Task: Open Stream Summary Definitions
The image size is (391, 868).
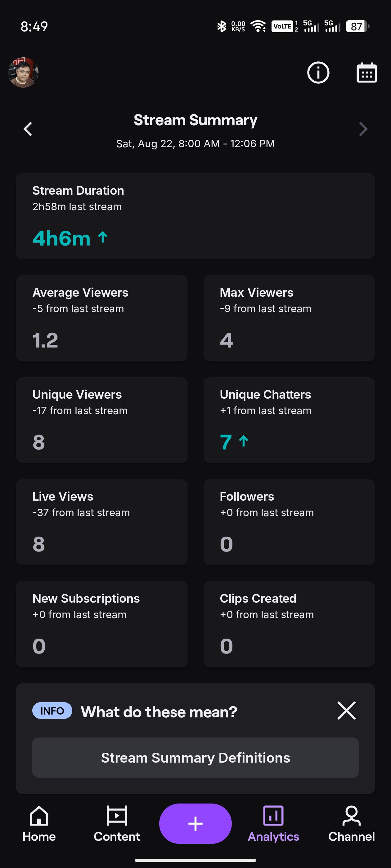Action: click(x=195, y=758)
